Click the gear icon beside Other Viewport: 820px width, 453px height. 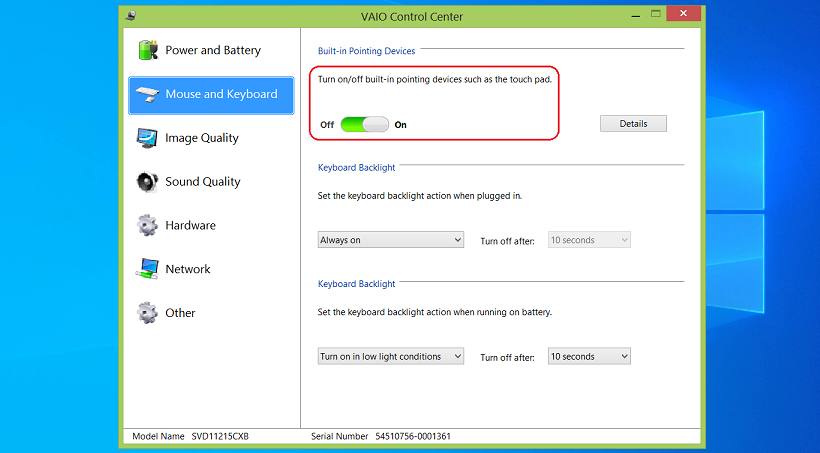[147, 313]
